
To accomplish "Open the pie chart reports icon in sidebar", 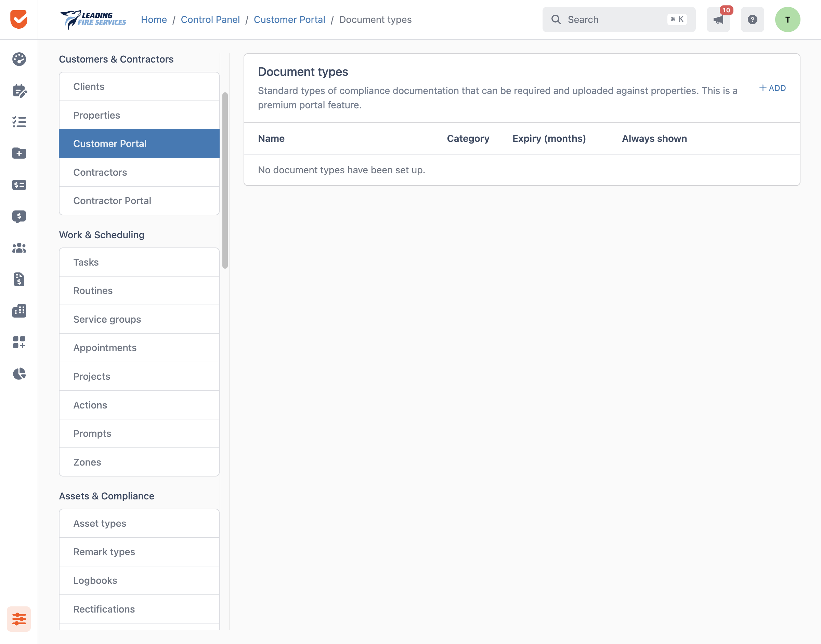I will click(19, 374).
